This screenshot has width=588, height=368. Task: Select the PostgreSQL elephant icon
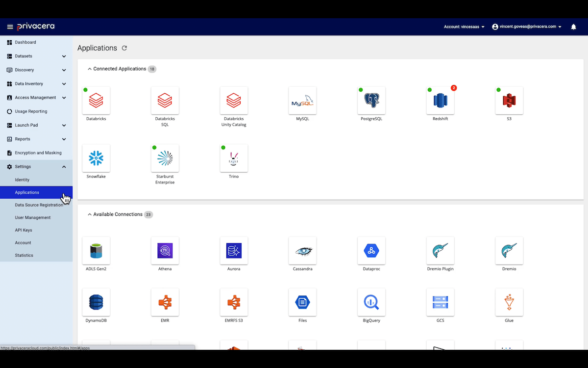click(x=371, y=101)
